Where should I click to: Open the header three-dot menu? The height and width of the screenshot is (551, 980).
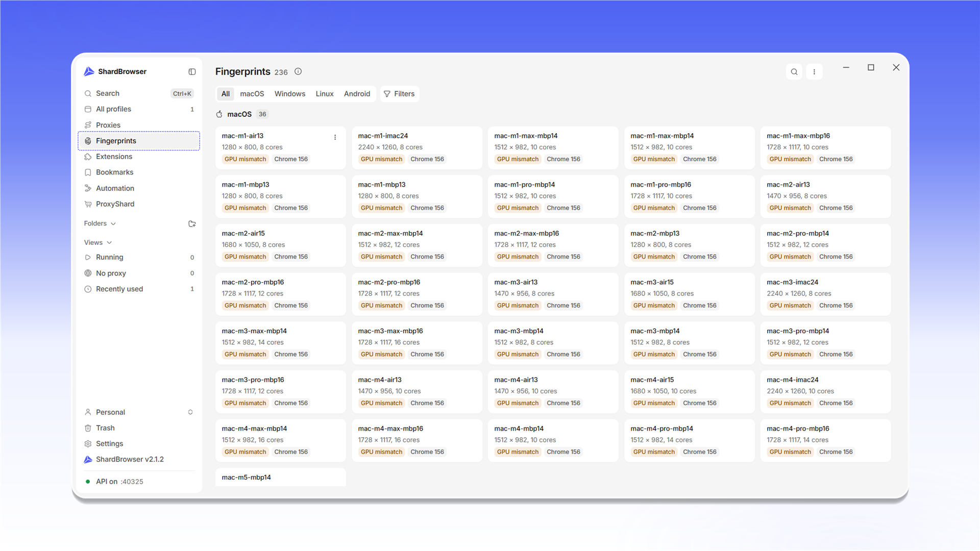click(814, 72)
